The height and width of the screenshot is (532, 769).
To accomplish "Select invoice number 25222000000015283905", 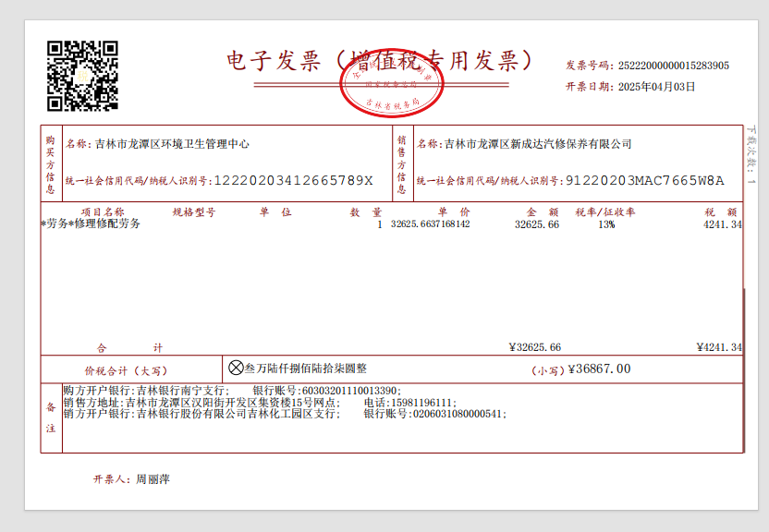I will [674, 66].
